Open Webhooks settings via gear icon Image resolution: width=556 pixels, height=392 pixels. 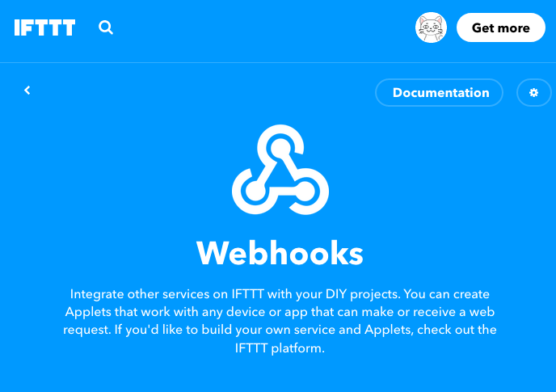pos(533,93)
